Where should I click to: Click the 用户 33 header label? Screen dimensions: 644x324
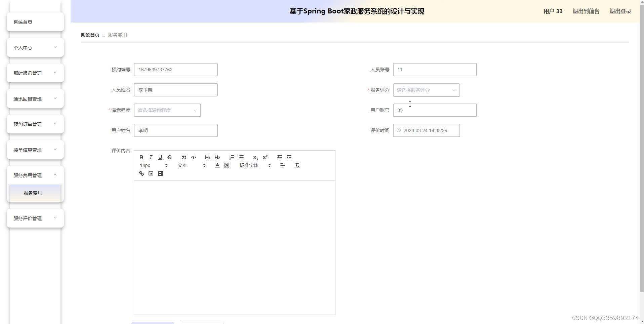pyautogui.click(x=553, y=11)
